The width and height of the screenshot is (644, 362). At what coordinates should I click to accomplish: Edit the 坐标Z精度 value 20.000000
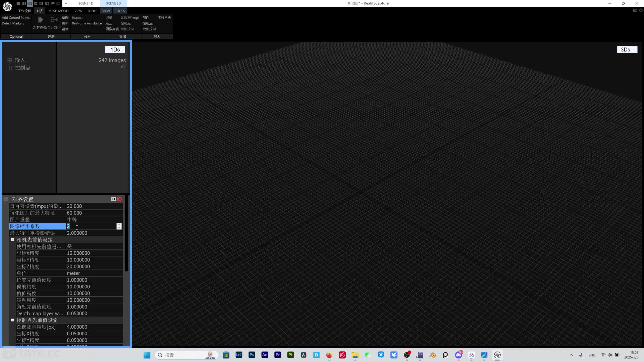tap(95, 266)
